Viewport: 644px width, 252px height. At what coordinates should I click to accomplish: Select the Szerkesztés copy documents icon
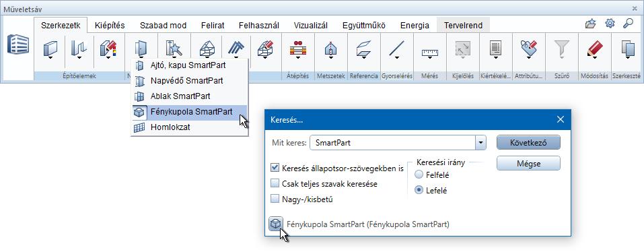coord(628,49)
